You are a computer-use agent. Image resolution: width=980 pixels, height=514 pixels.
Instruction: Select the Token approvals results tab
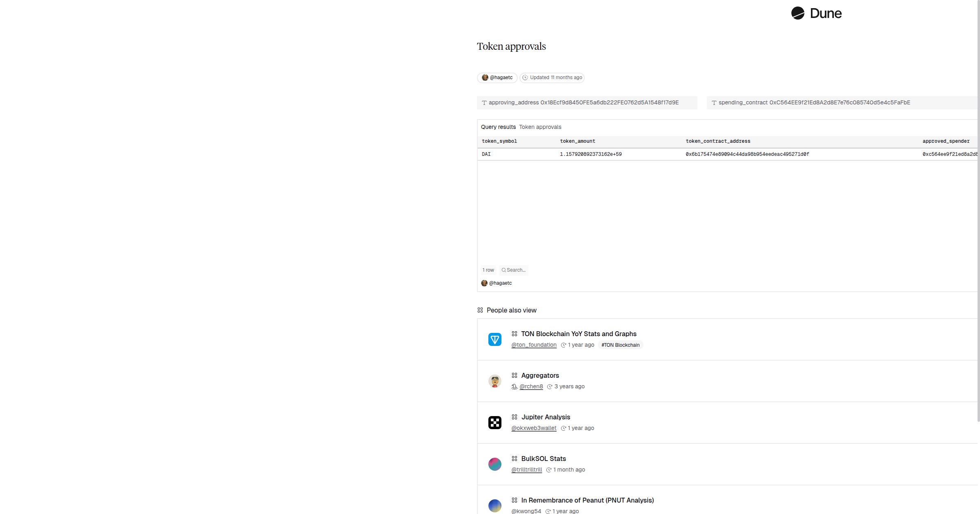pos(540,127)
